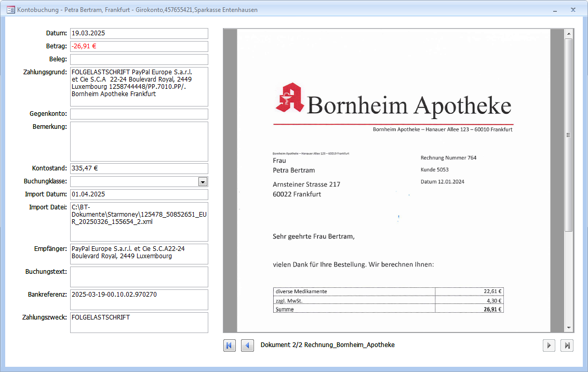Click 'Rechnung Nummer 764' in the invoice

coord(448,158)
